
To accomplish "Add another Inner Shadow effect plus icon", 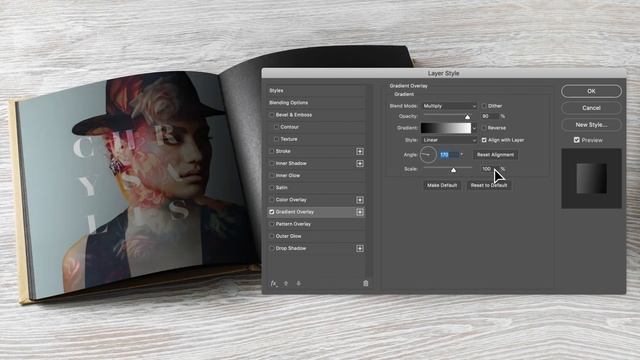I will click(360, 164).
